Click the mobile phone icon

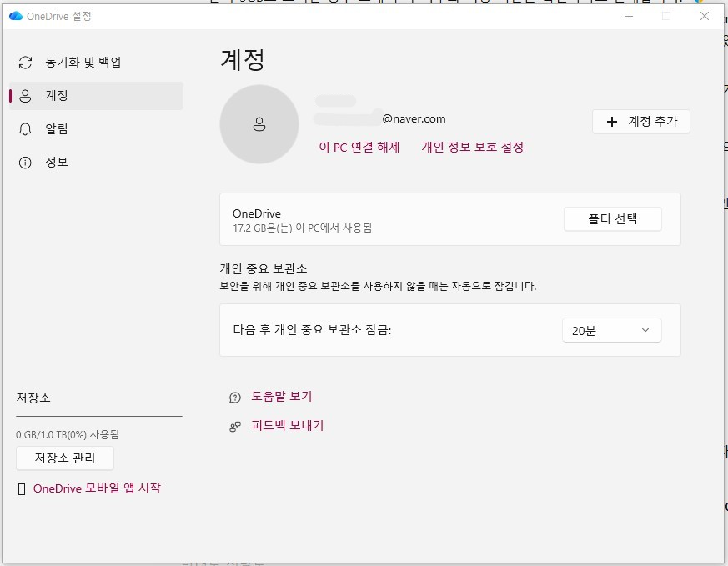point(22,489)
